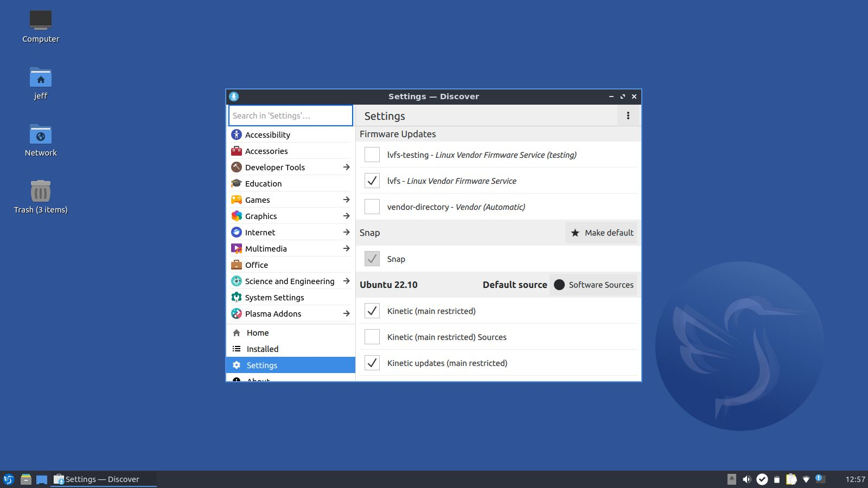
Task: Uncheck the lvfs Linux Vendor Firmware Service
Action: click(x=372, y=181)
